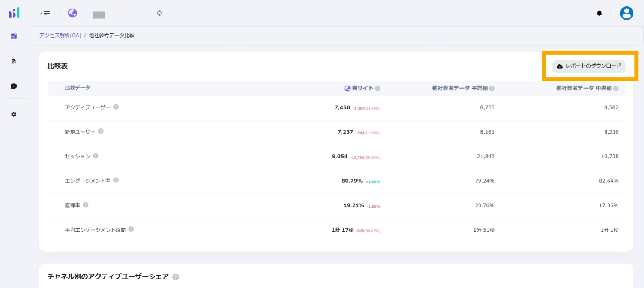644x288 pixels.
Task: Open the search report sidebar icon
Action: (14, 61)
